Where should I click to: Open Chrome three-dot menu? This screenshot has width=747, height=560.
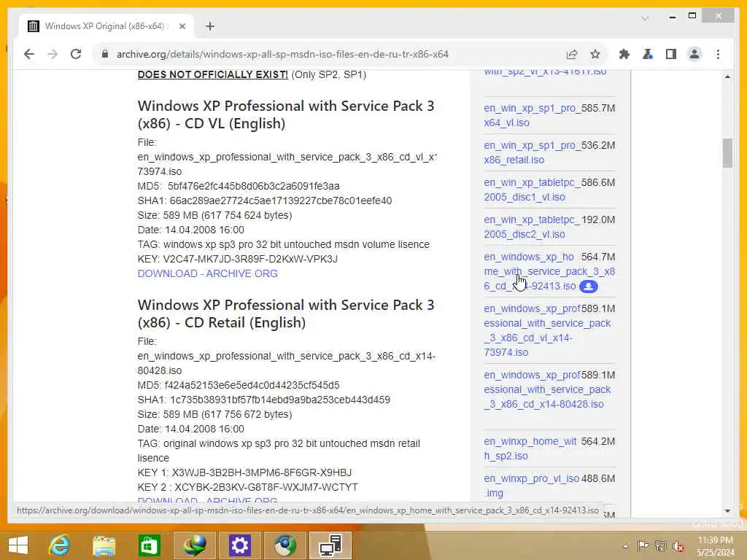pyautogui.click(x=718, y=54)
